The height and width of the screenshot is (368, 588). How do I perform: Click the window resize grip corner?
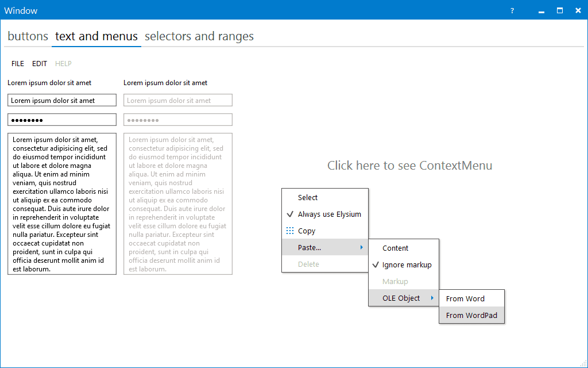[x=582, y=362]
